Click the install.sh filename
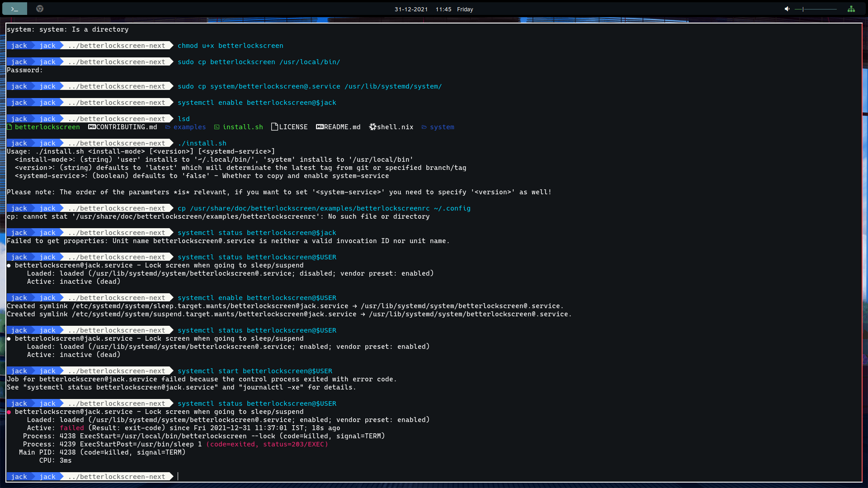Viewport: 868px width, 488px height. [243, 127]
